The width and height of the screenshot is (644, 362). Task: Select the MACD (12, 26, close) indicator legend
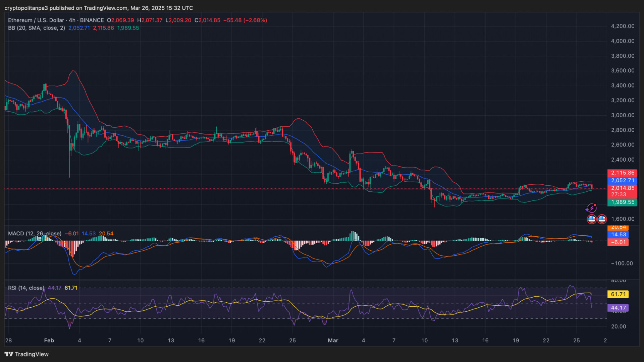point(35,233)
